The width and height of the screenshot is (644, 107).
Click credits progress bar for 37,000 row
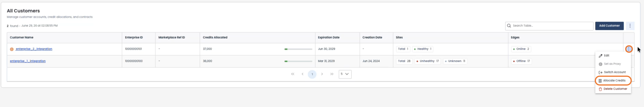298,49
